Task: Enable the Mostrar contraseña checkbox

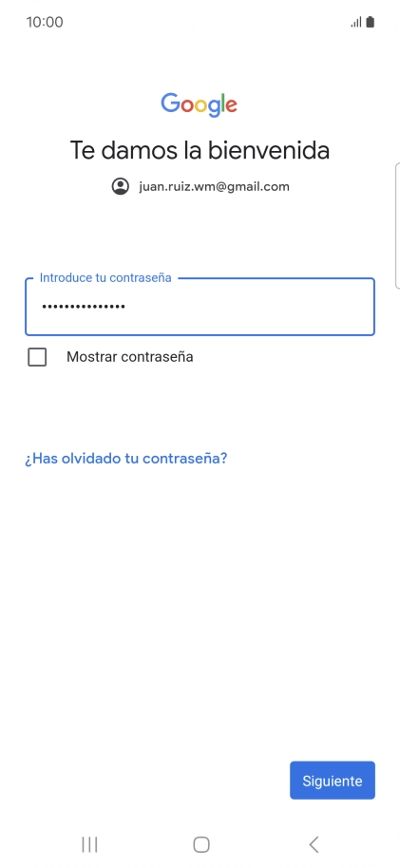Action: (37, 357)
